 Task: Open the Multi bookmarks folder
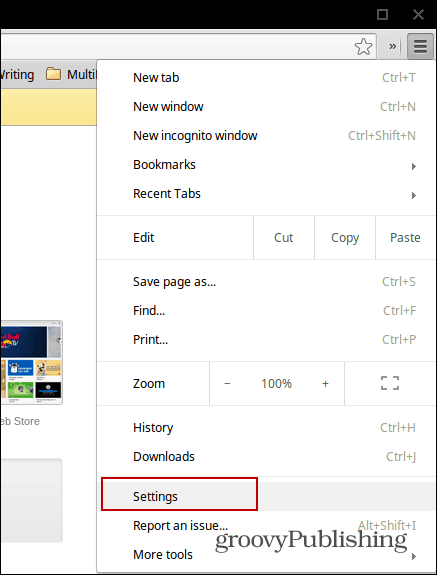click(71, 74)
